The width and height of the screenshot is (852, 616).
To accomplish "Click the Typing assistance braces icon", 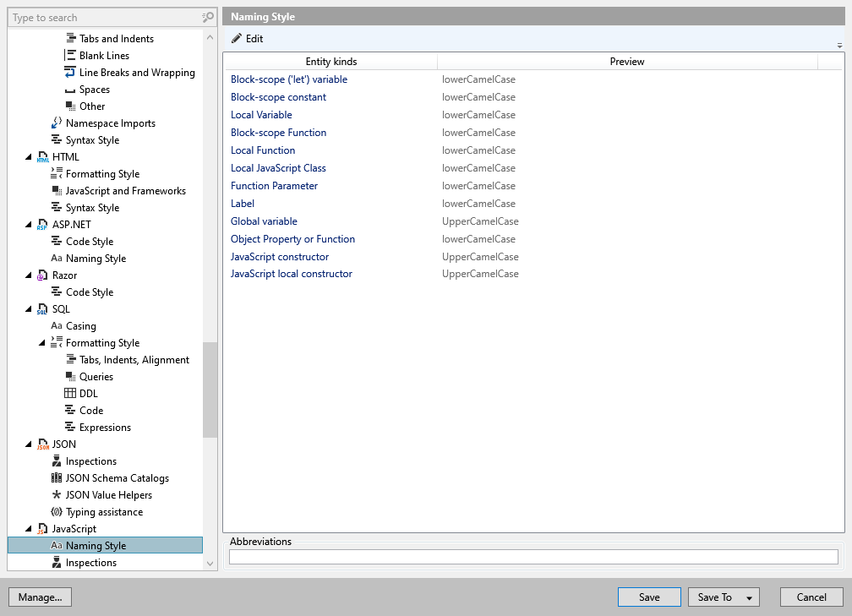I will 57,512.
